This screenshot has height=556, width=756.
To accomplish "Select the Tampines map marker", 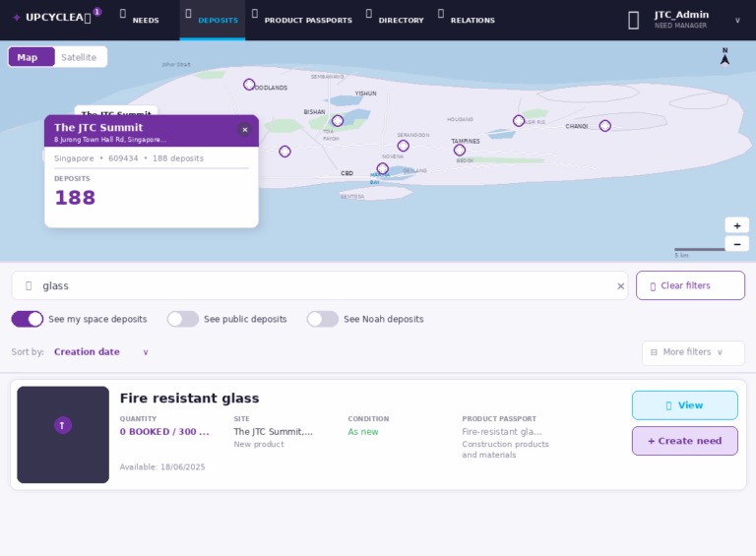I will 460,151.
